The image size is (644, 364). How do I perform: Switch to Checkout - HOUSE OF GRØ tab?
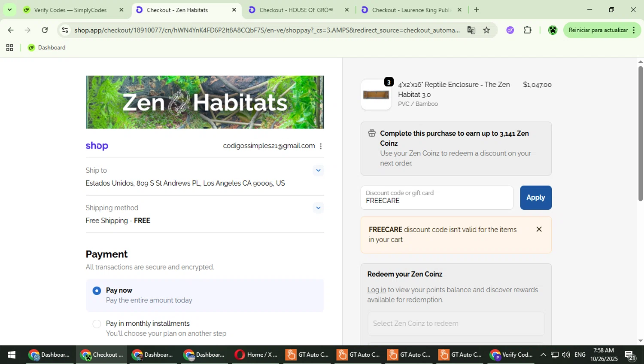pyautogui.click(x=296, y=10)
